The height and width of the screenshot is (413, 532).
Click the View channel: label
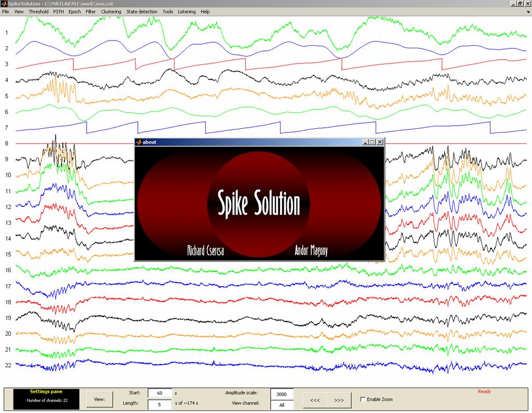point(246,403)
